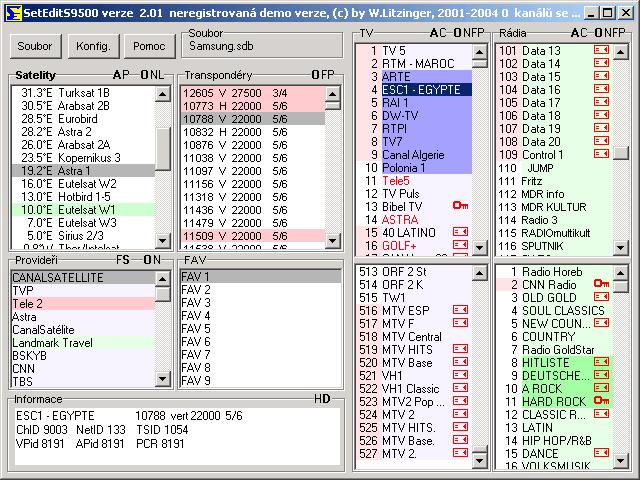The width and height of the screenshot is (640, 480).
Task: Select provider CANALSATELLITE
Action: pos(83,278)
